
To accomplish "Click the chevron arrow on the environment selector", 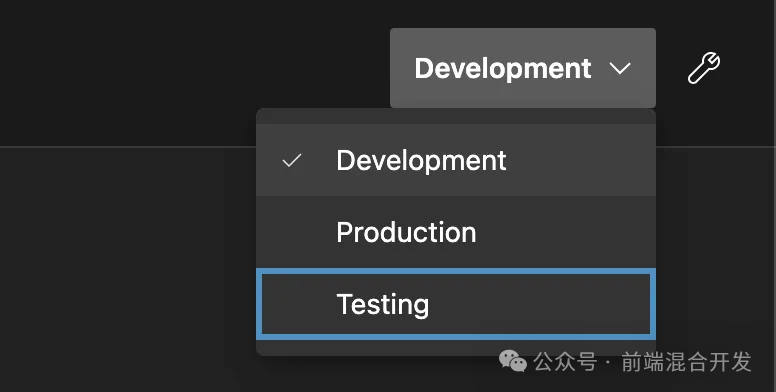I will click(620, 68).
